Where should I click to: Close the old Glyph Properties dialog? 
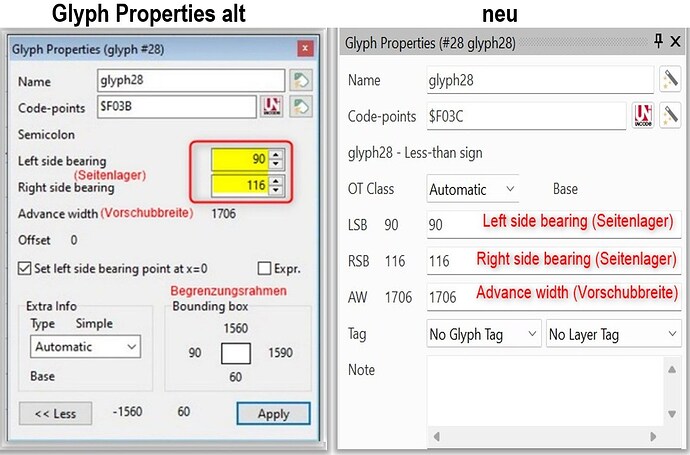coord(304,48)
